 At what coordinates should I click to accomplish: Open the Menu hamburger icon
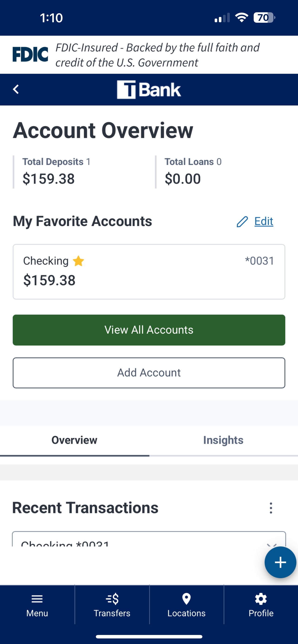coord(37,599)
